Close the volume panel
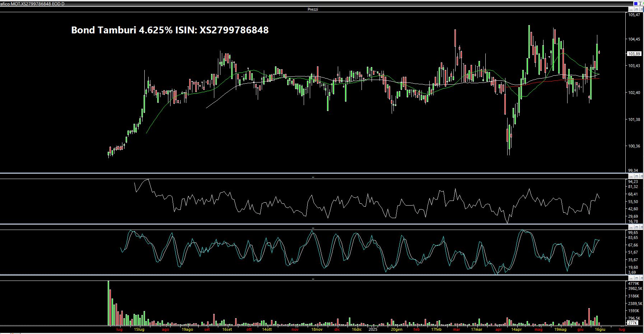This screenshot has height=334, width=644. click(x=641, y=278)
